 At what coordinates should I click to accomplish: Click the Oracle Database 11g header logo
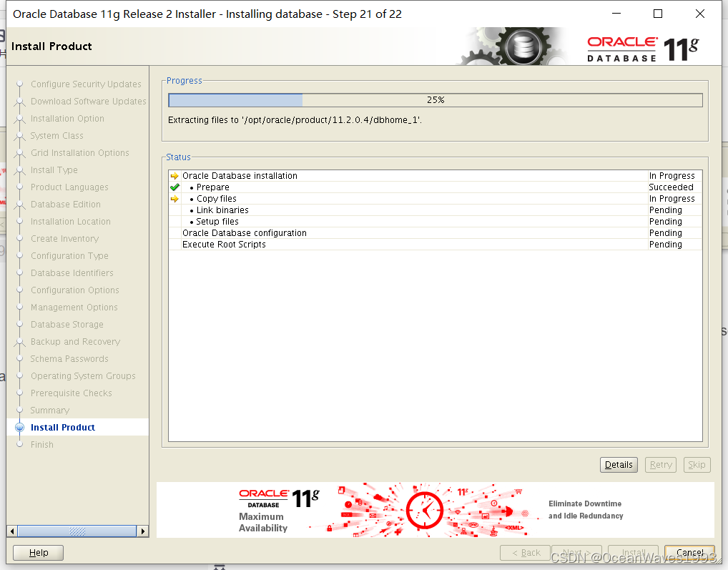pyautogui.click(x=643, y=49)
